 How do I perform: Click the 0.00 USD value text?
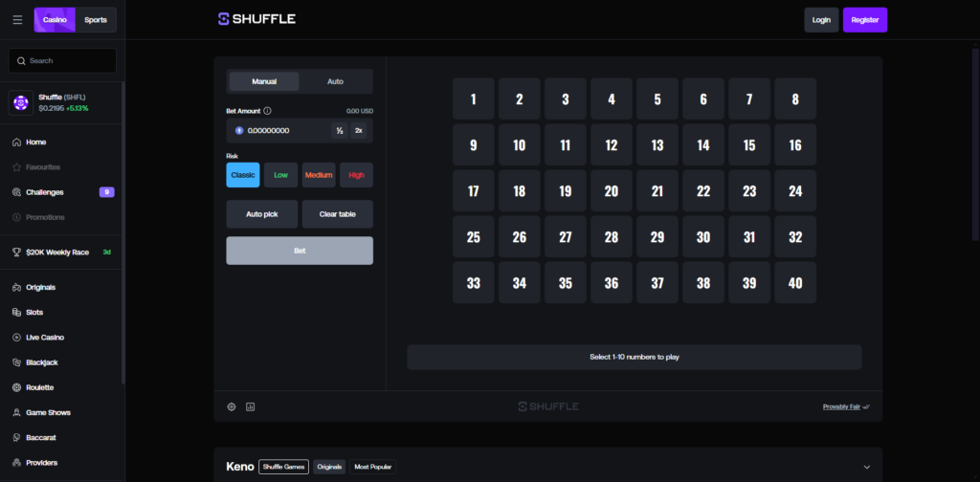pyautogui.click(x=360, y=111)
